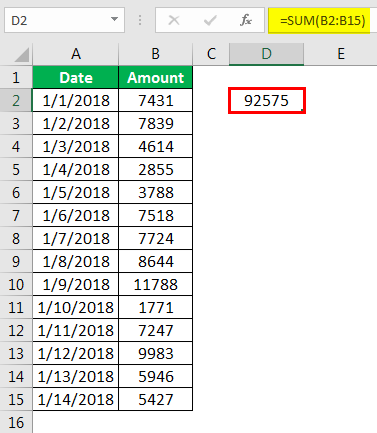Select row 15 header
Screen dimensions: 377x433
pos(16,399)
